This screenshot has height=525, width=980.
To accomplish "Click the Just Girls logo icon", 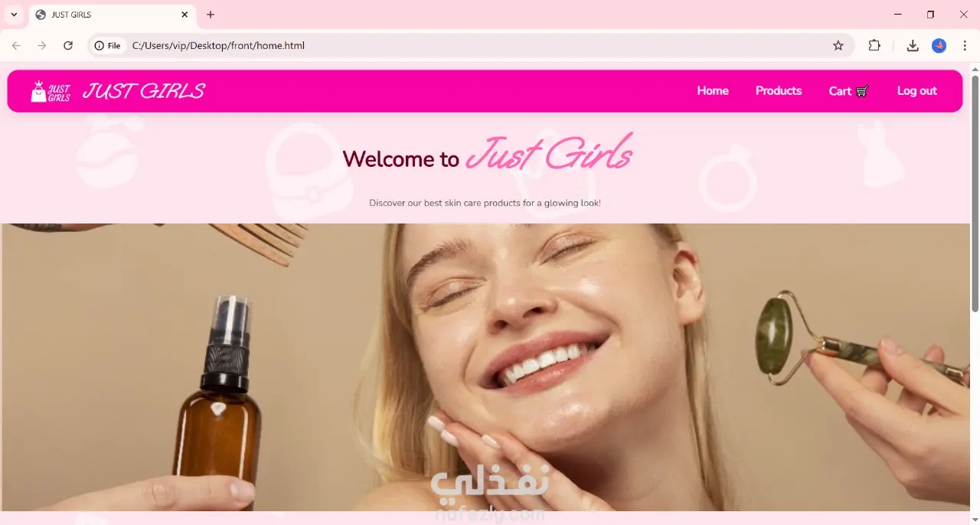I will coord(51,91).
